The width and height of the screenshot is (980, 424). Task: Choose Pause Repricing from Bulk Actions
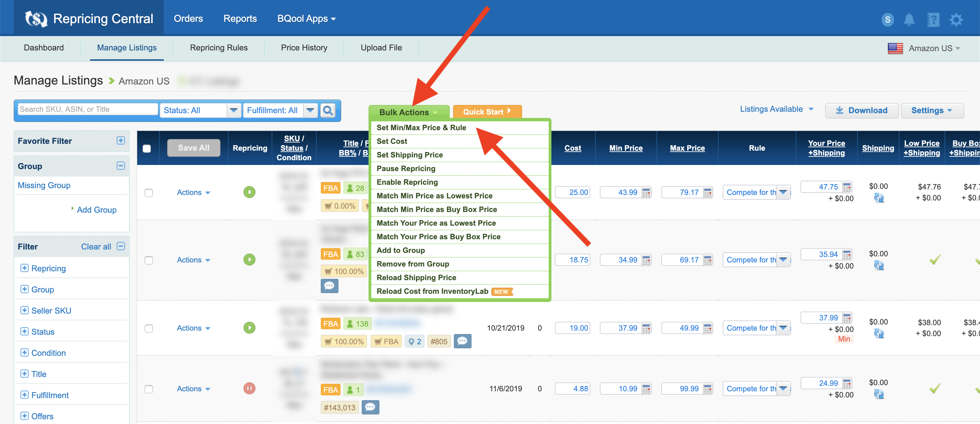(460, 169)
